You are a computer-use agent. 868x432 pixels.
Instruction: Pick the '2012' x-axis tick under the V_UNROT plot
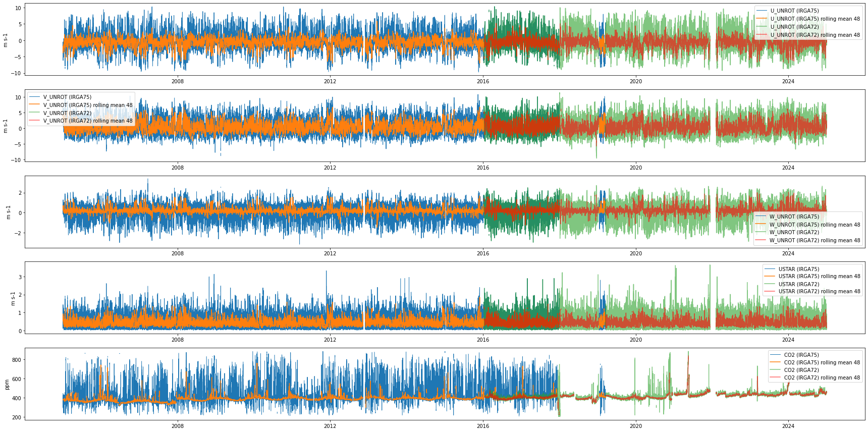point(330,168)
